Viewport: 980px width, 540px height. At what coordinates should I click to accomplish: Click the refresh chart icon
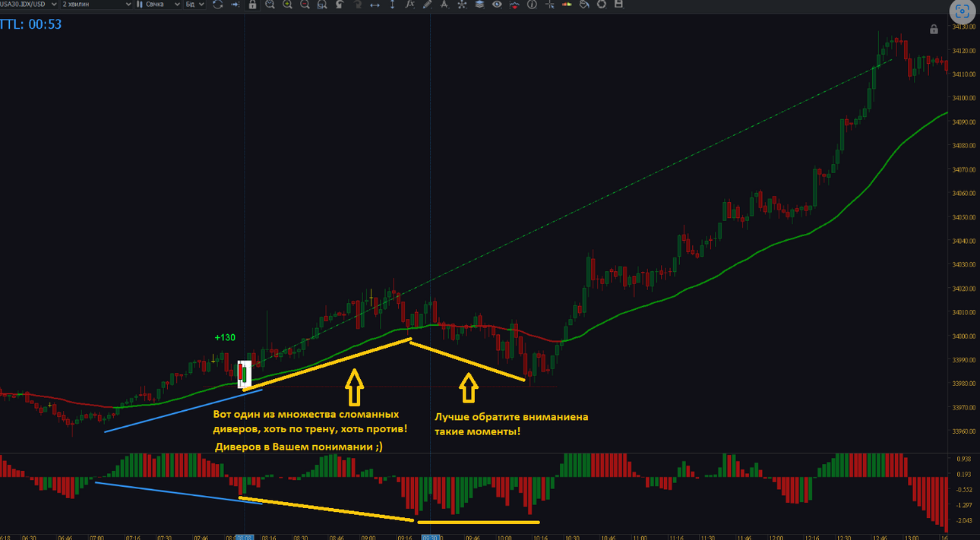(218, 5)
